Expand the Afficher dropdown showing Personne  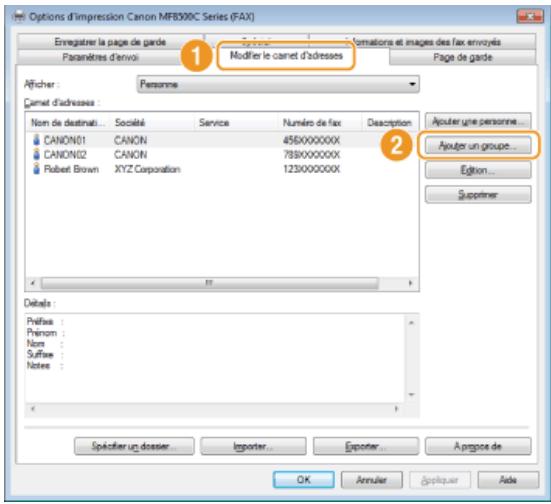[278, 84]
